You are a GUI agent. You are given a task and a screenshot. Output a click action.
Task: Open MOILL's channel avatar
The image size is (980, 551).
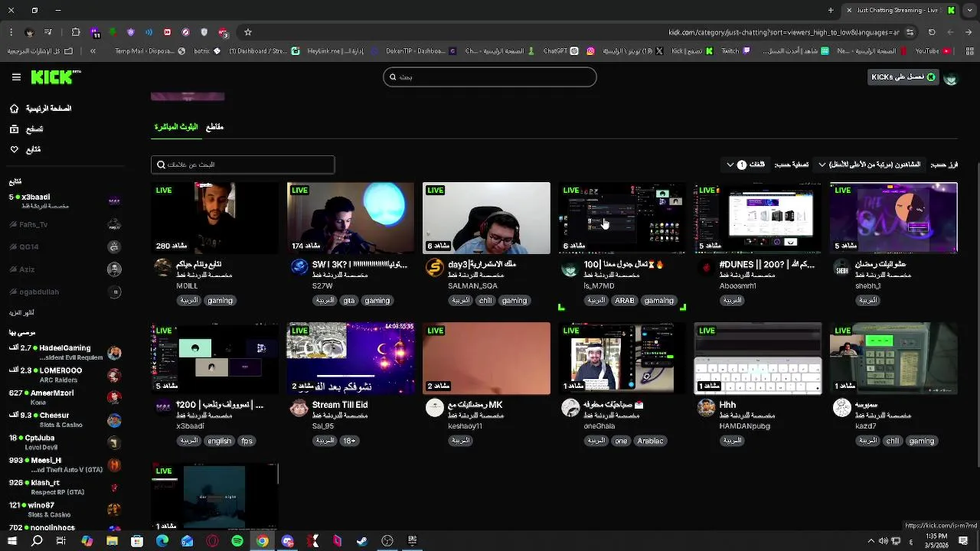point(162,266)
